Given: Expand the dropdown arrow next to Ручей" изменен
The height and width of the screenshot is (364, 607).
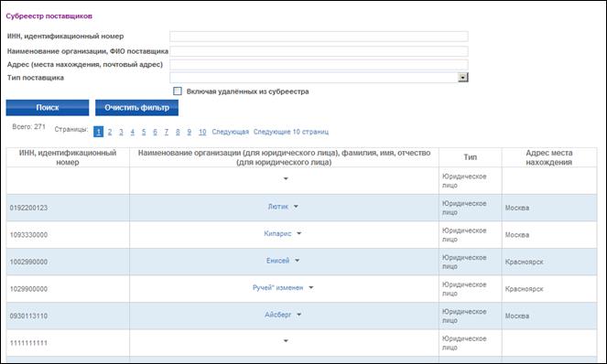Looking at the screenshot, I should [x=311, y=288].
